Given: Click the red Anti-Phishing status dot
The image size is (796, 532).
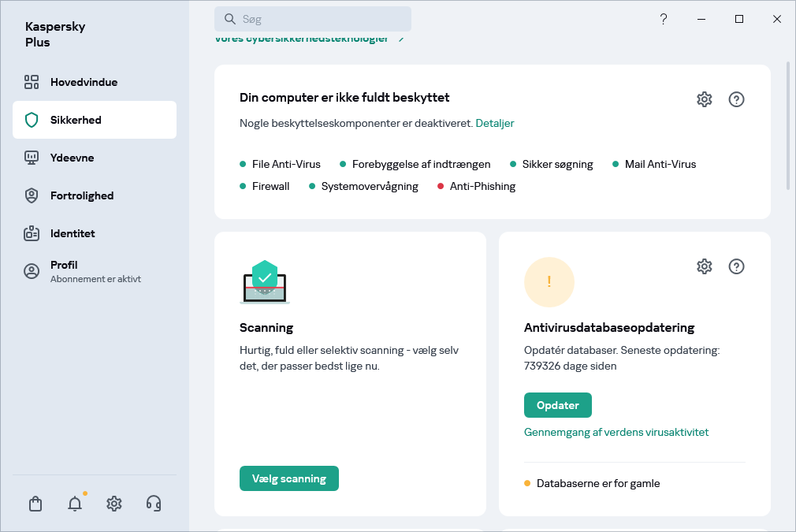Looking at the screenshot, I should point(441,186).
